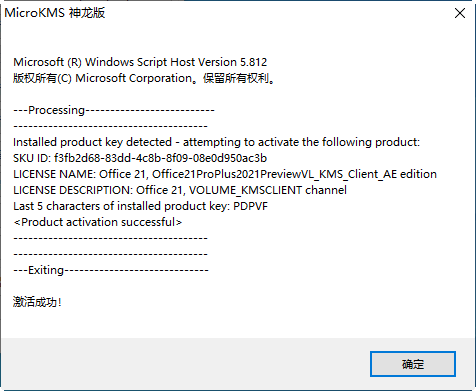
Task: Click the product key ending PDPVF
Action: coord(250,206)
